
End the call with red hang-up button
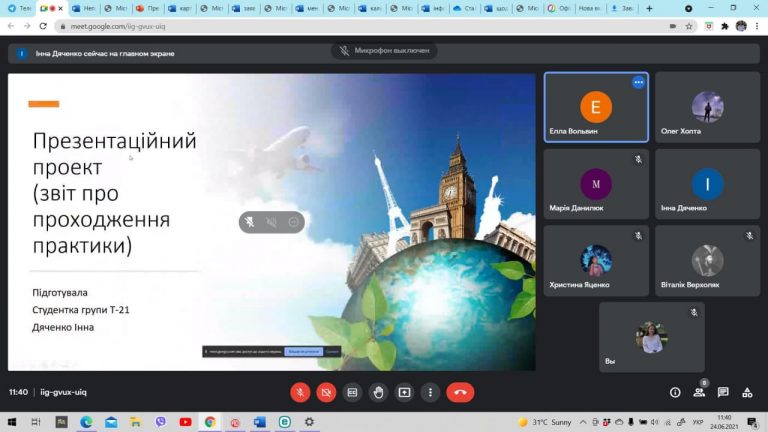(x=460, y=392)
